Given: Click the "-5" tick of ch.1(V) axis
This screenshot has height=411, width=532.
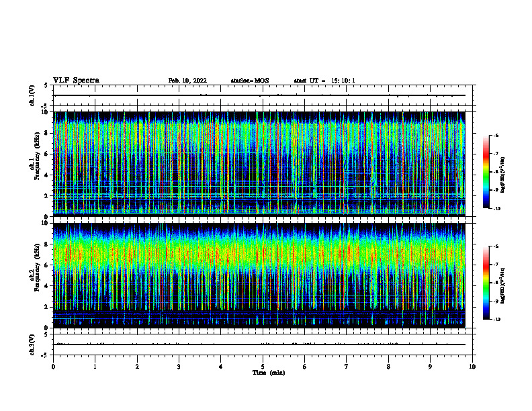Looking at the screenshot, I should (45, 106).
